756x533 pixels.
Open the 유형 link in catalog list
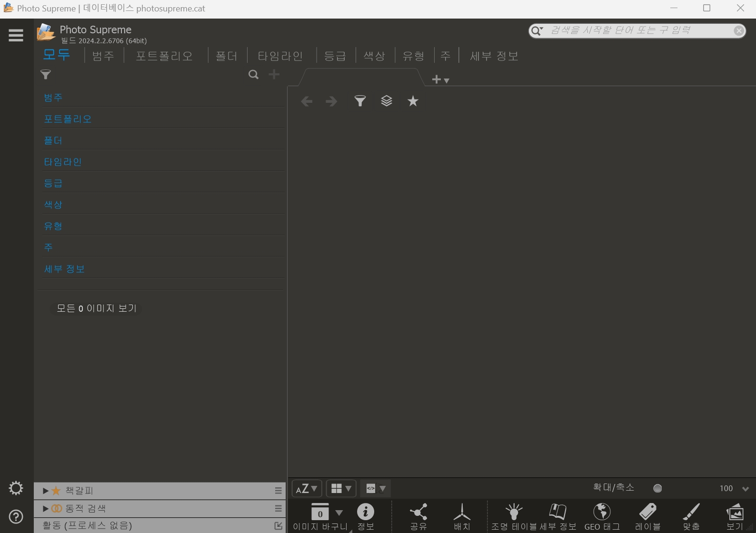(x=53, y=226)
